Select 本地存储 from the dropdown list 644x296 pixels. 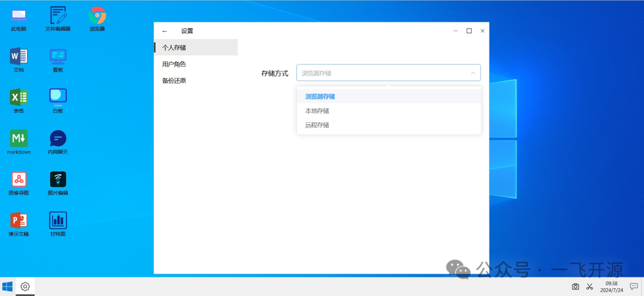pyautogui.click(x=317, y=111)
